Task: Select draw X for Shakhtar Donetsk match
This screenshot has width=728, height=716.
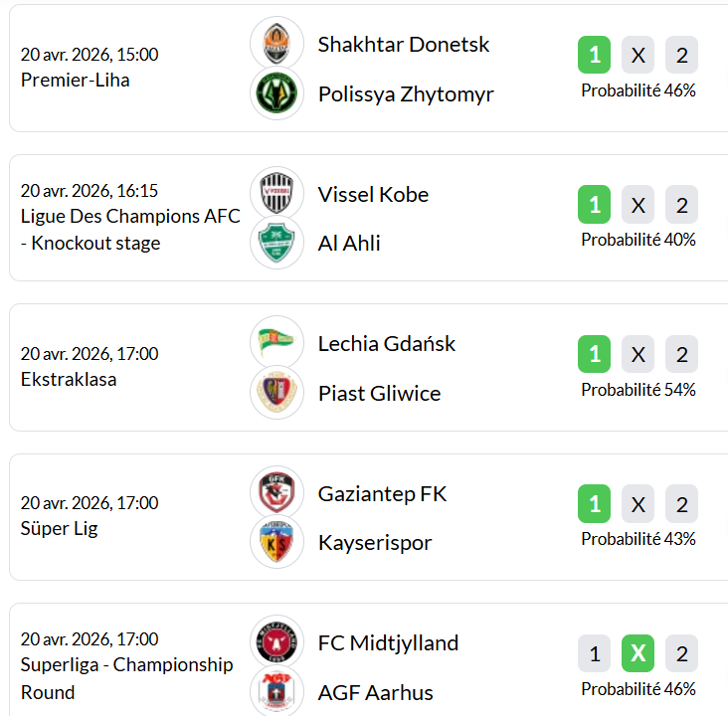Action: [x=637, y=56]
